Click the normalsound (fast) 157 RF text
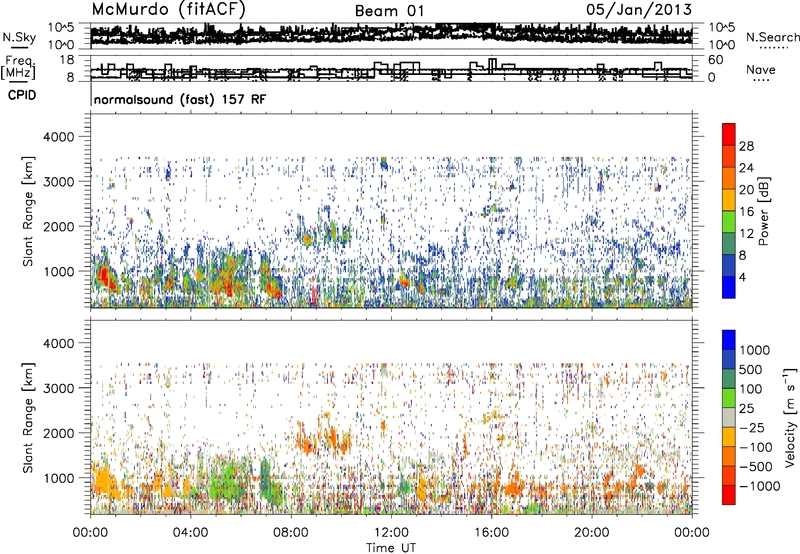 (180, 99)
